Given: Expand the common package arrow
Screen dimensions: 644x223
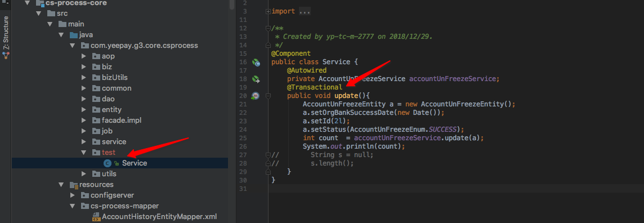Looking at the screenshot, I should [x=83, y=88].
